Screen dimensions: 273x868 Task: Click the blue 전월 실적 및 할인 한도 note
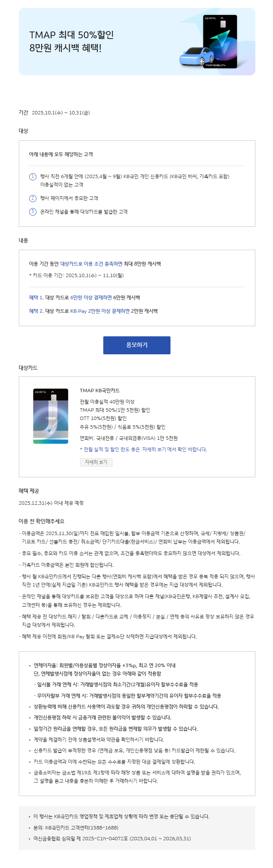click(143, 449)
